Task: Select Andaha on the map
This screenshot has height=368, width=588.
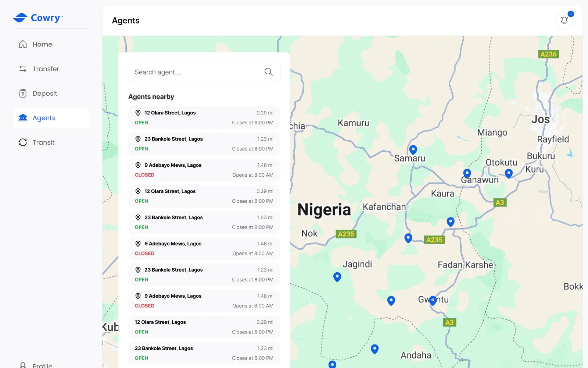Action: coord(416,355)
